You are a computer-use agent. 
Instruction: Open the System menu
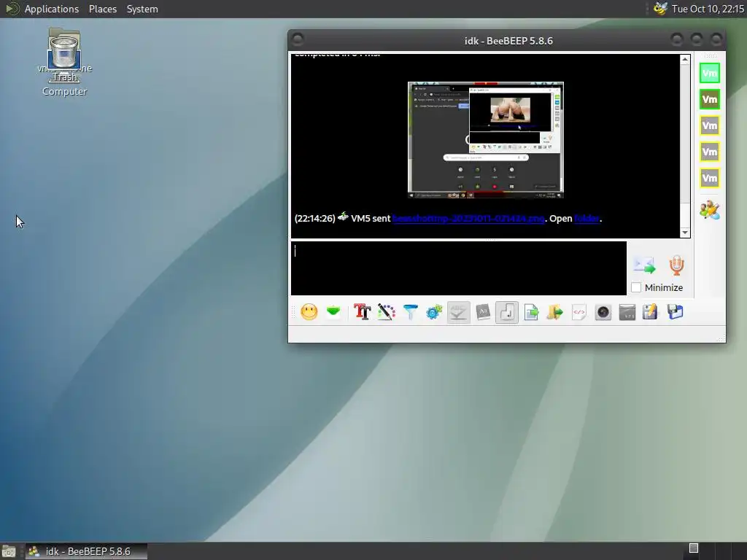(x=142, y=9)
